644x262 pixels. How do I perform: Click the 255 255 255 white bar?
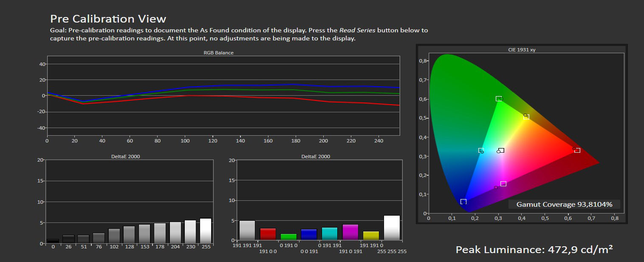(392, 228)
